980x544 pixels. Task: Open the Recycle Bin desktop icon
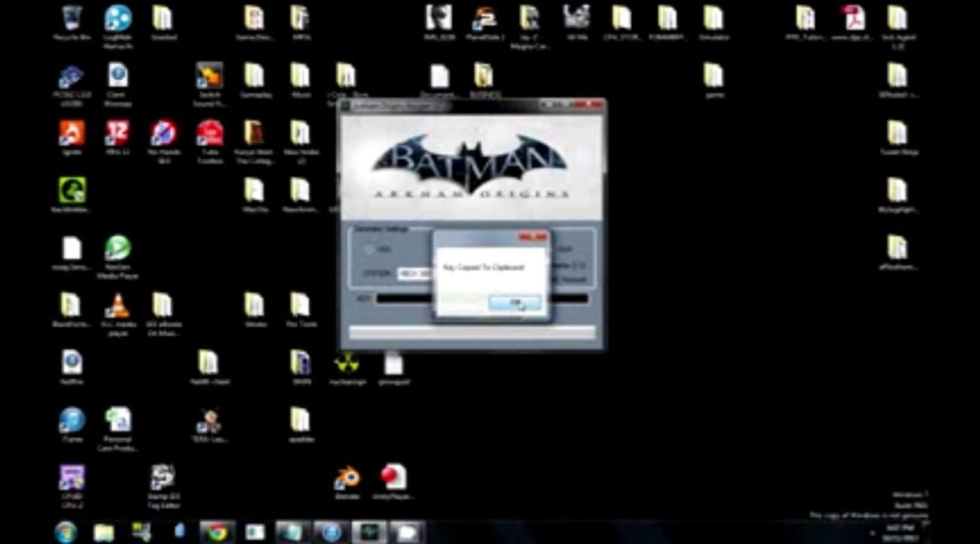pos(72,23)
